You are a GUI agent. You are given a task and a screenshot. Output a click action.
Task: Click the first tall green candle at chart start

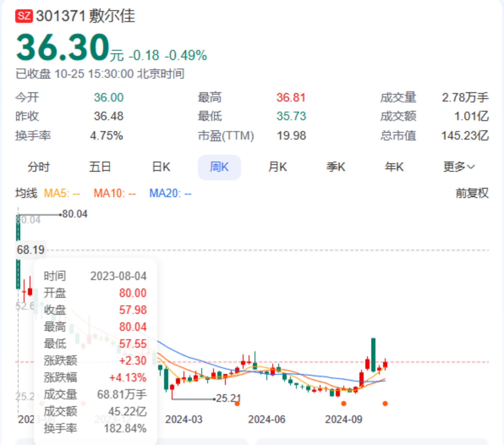coord(18,252)
